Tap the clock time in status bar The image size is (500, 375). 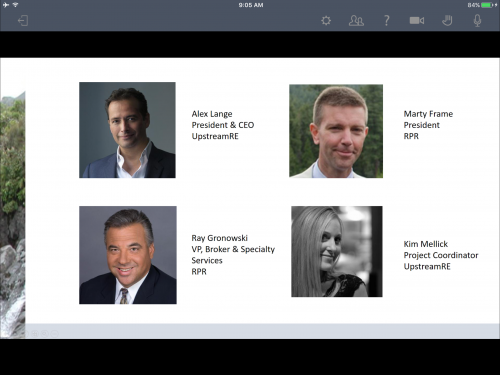coord(251,5)
